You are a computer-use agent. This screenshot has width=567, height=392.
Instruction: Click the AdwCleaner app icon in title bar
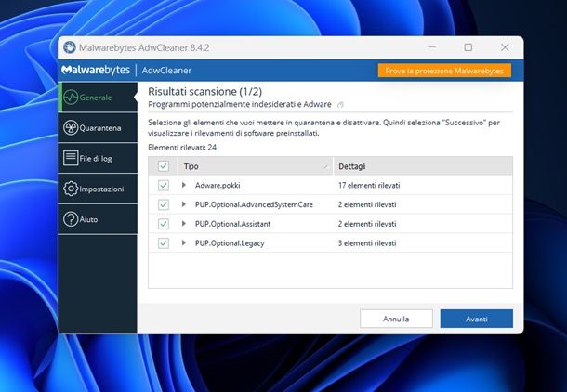coord(69,47)
